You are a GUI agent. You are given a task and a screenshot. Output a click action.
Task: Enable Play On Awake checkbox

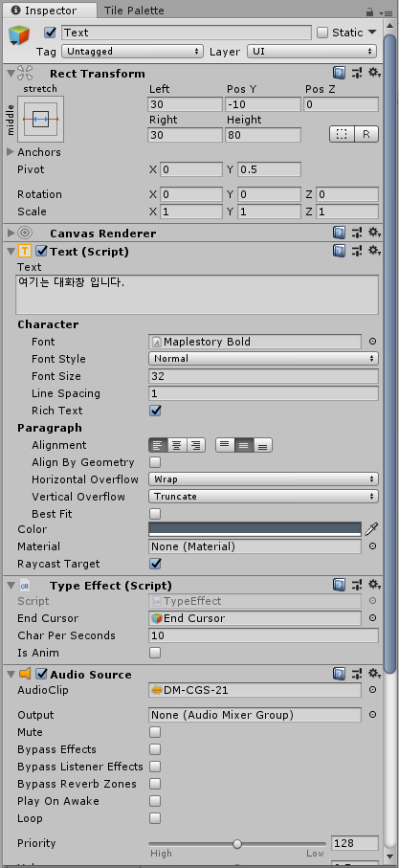[155, 801]
